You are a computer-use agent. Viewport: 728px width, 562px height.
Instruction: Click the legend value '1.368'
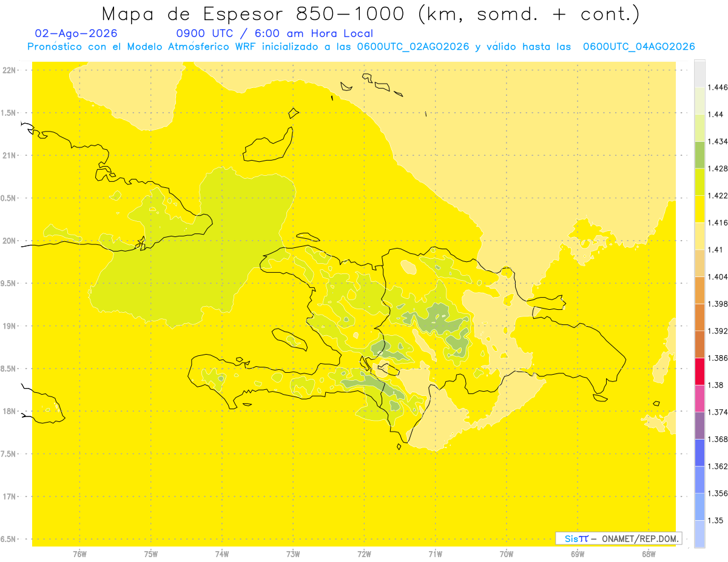click(x=718, y=439)
